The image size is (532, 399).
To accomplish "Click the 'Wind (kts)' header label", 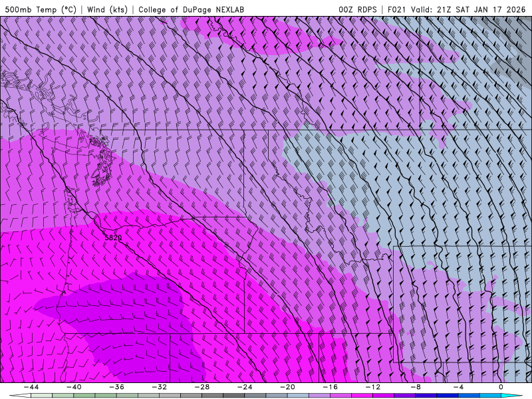I will [x=107, y=9].
